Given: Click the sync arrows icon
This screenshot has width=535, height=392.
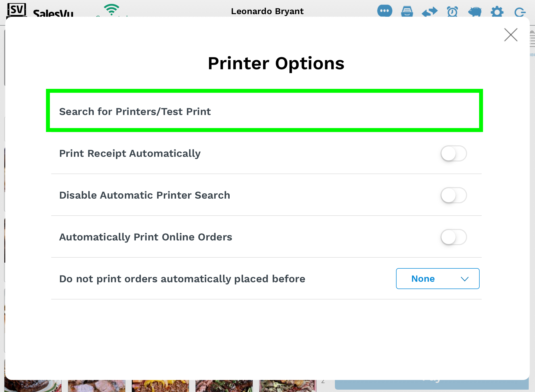Looking at the screenshot, I should click(x=430, y=12).
